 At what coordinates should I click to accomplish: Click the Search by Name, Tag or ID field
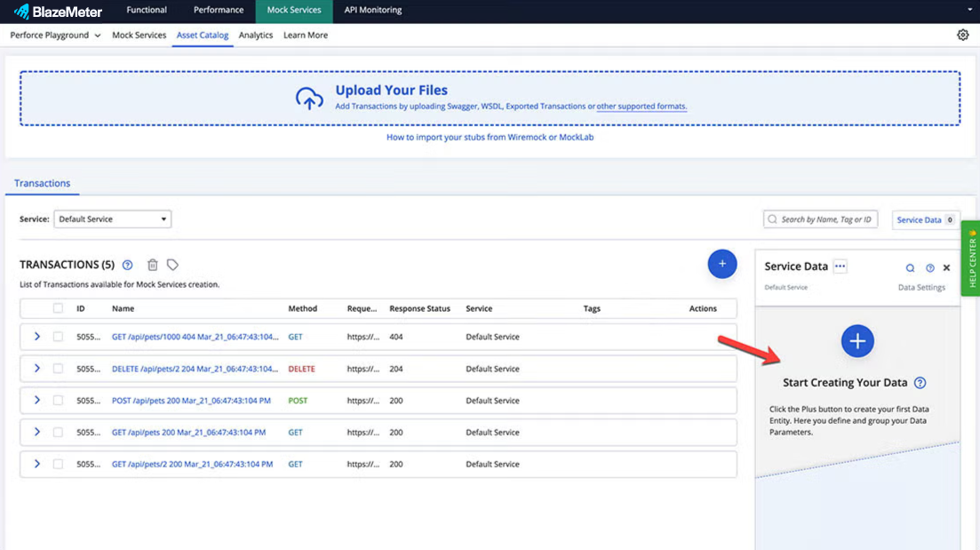click(819, 219)
